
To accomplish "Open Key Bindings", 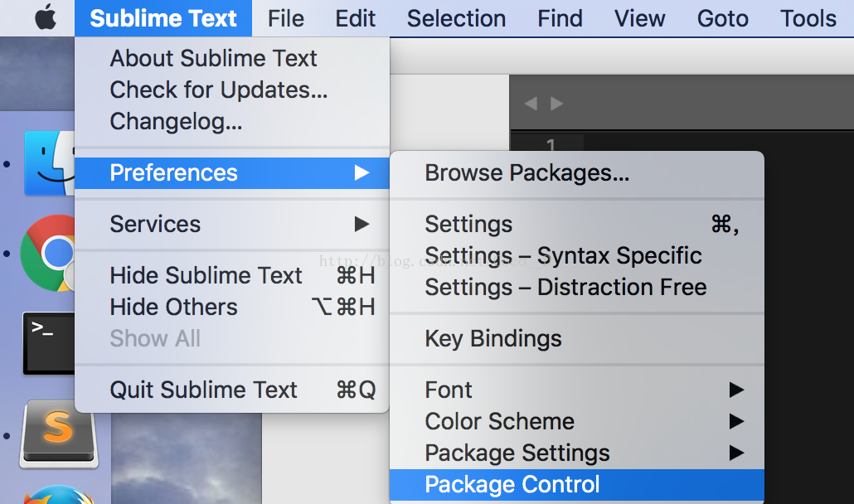I will [x=577, y=338].
